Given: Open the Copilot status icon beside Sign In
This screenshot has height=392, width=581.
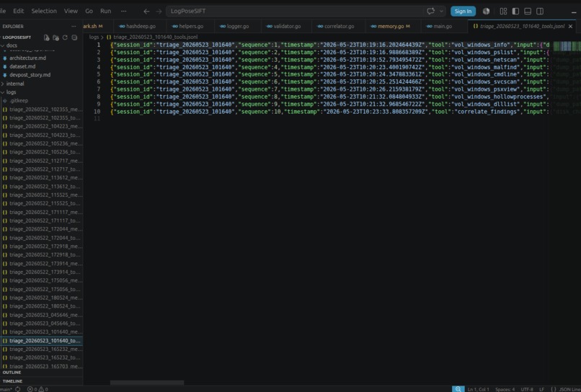Looking at the screenshot, I should click(486, 11).
